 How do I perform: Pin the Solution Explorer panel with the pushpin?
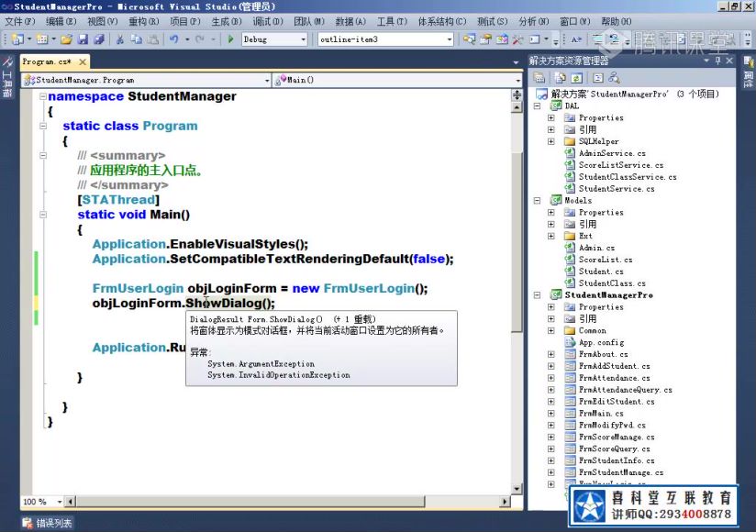click(717, 61)
